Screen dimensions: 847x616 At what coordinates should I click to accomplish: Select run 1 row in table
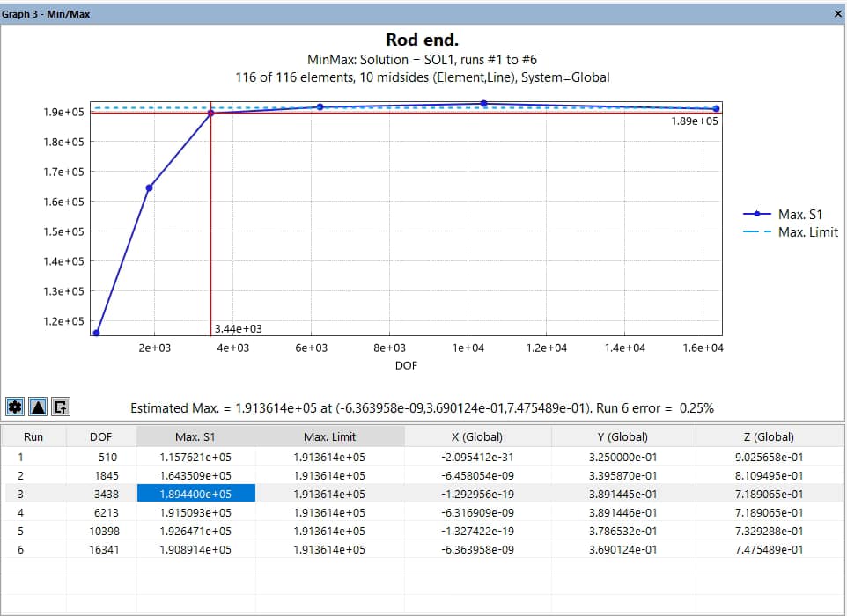(33, 458)
